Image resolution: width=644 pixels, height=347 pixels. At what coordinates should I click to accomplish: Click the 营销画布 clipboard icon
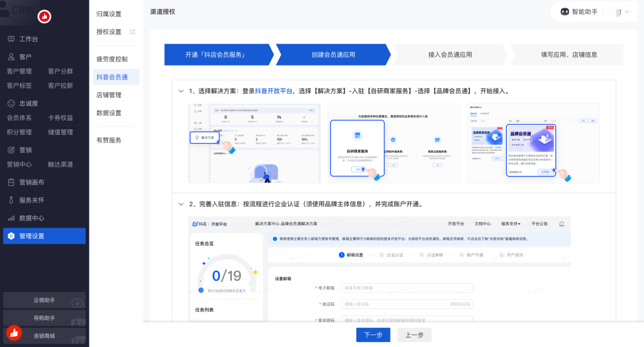tap(11, 182)
